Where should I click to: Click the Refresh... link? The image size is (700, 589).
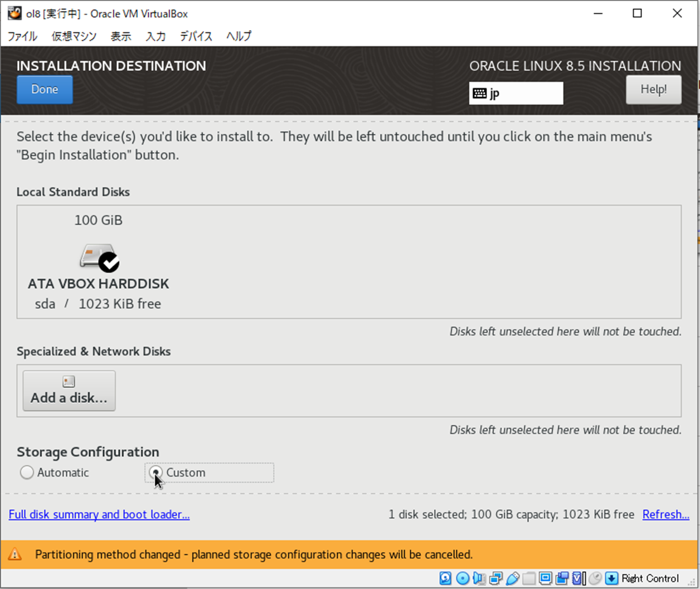click(666, 514)
